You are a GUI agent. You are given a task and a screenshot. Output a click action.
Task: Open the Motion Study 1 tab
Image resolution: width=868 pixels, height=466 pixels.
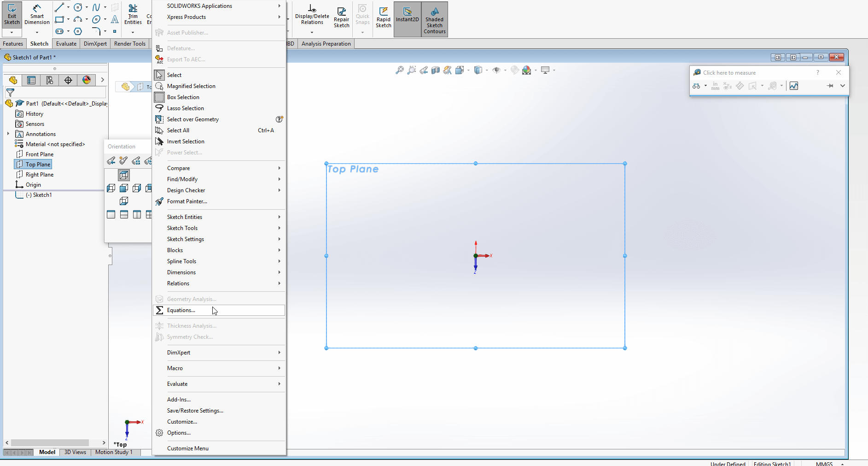[114, 452]
